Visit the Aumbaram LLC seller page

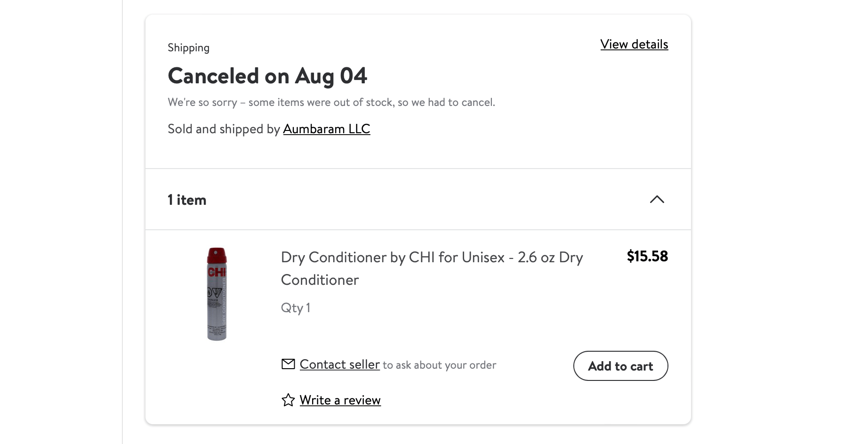tap(326, 129)
